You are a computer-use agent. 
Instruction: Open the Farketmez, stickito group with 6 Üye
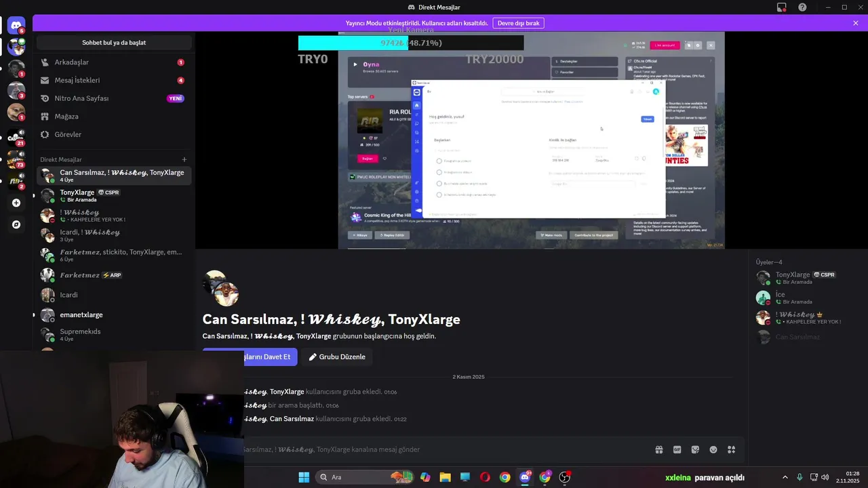[x=114, y=256]
